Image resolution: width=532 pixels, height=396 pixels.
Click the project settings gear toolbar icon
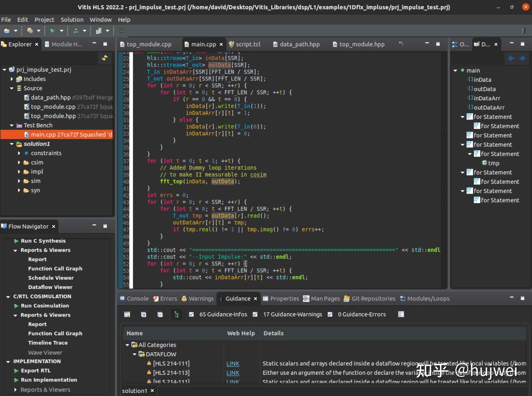(30, 31)
